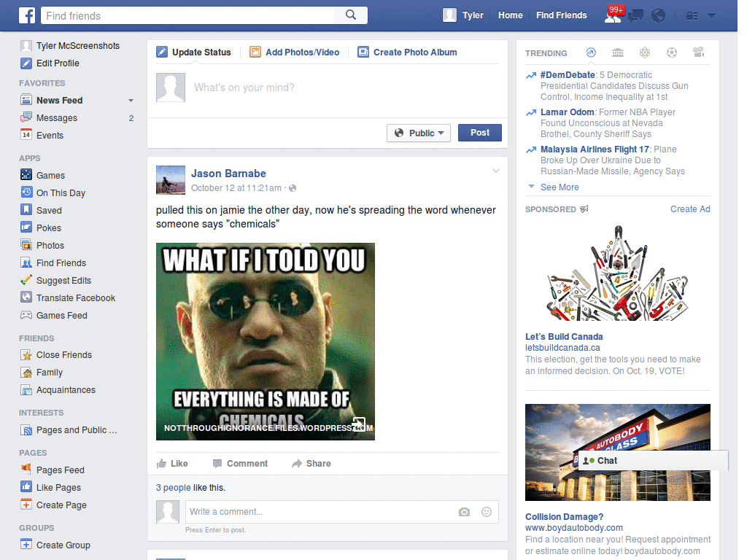Open the Matrix meme image
Viewport: 747px width, 560px height.
[x=266, y=341]
